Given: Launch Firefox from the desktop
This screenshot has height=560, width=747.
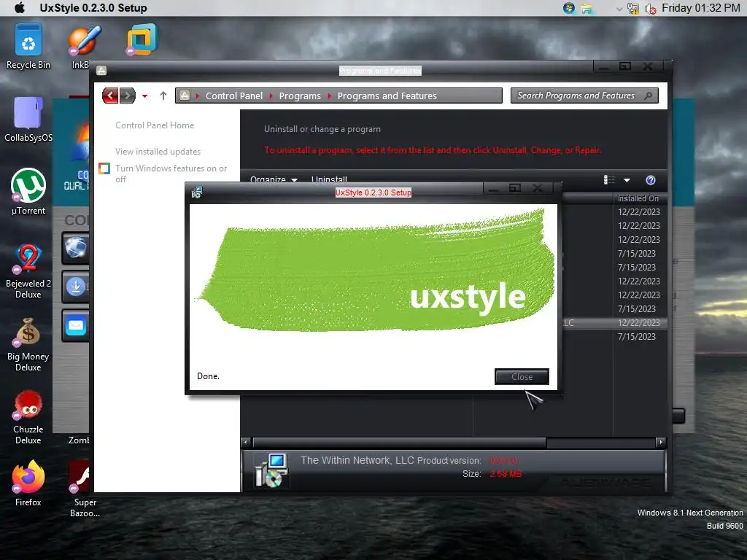Looking at the screenshot, I should tap(28, 483).
